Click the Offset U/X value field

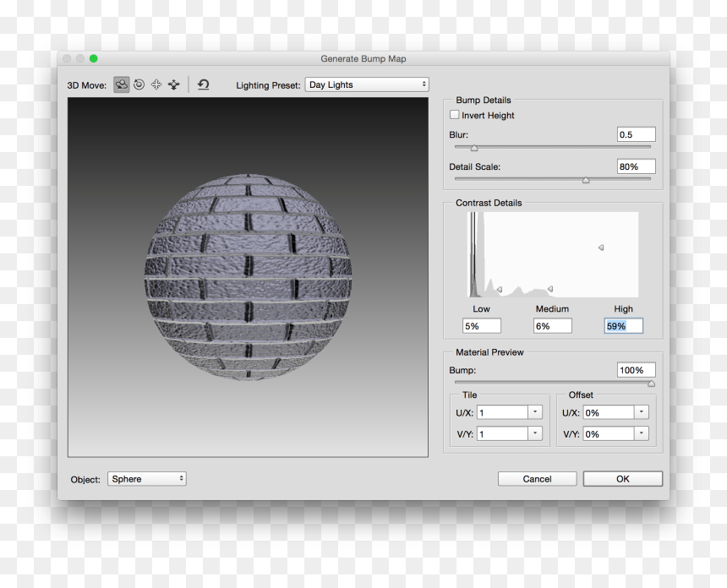[x=609, y=412]
